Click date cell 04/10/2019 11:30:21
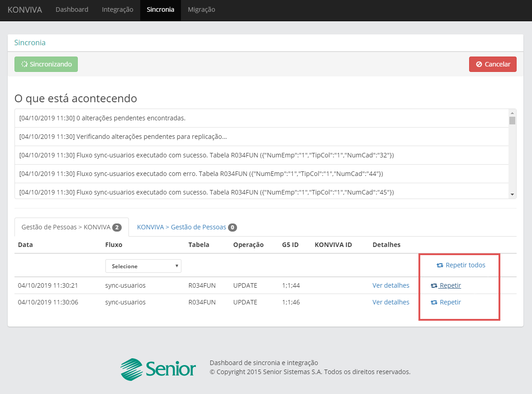The image size is (532, 394). pyautogui.click(x=48, y=285)
